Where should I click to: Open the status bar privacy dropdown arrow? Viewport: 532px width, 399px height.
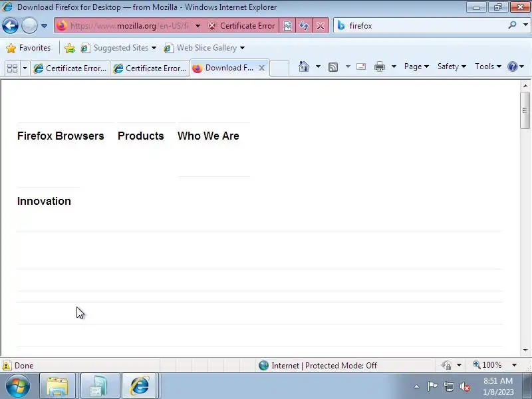click(x=459, y=365)
